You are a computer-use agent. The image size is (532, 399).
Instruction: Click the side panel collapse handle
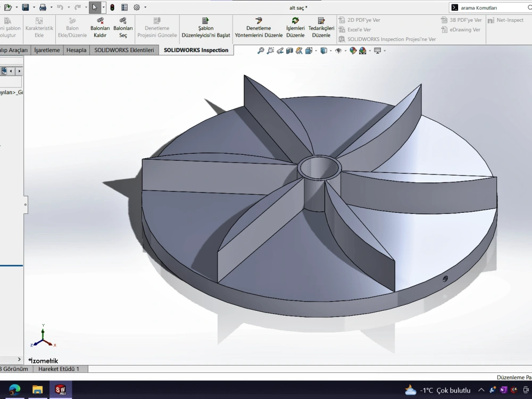[x=26, y=205]
